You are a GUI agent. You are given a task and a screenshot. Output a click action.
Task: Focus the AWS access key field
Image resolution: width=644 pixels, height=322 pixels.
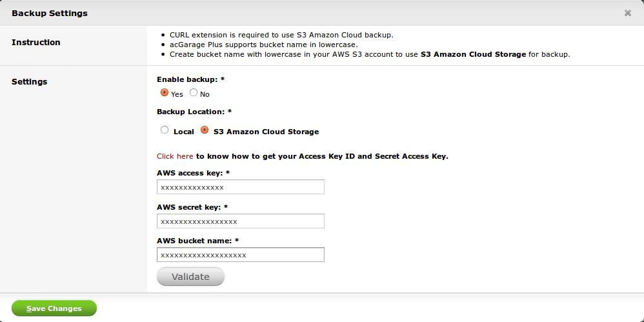click(x=241, y=187)
